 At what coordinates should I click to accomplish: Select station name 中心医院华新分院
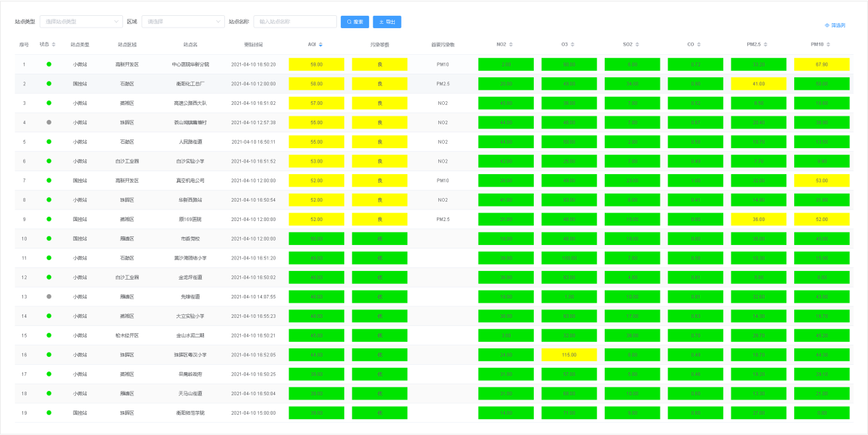click(190, 64)
